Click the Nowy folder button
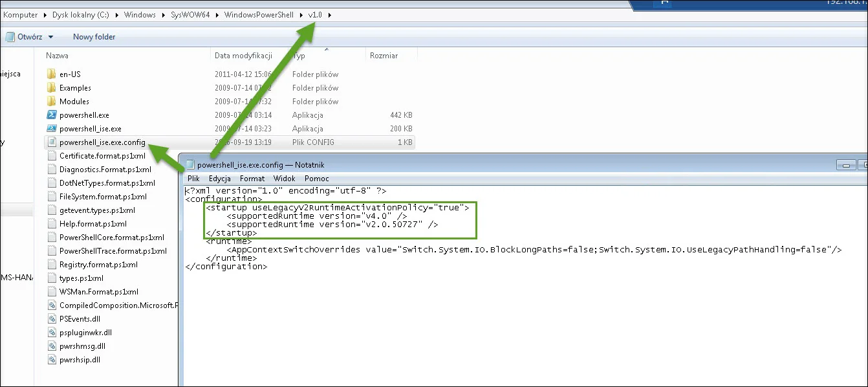 point(94,37)
